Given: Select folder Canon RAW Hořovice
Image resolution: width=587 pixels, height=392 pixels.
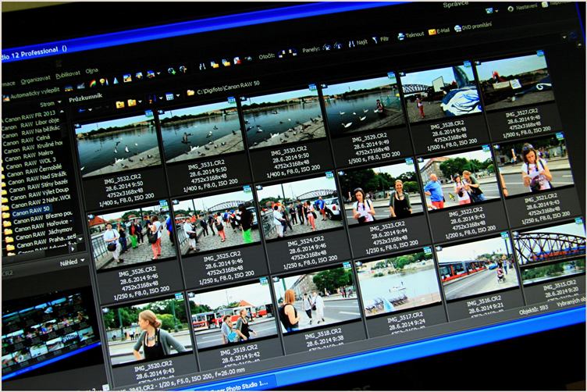Looking at the screenshot, I should 43,226.
